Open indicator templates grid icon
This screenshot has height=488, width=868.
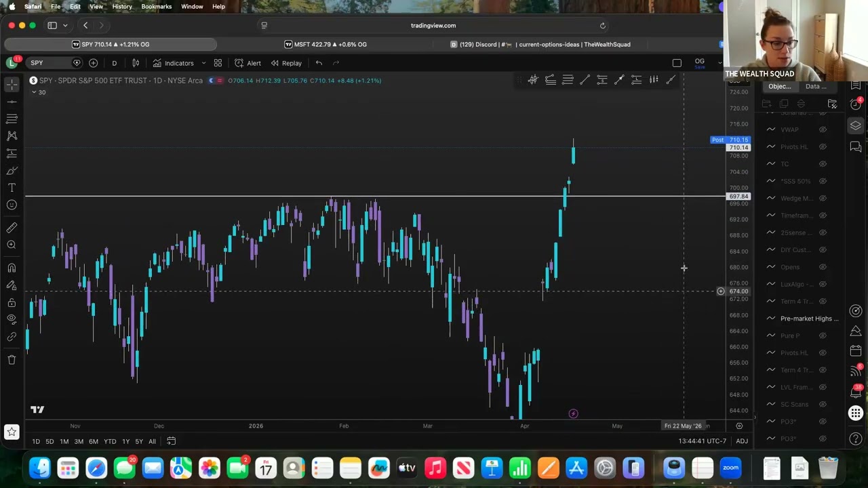pos(218,63)
